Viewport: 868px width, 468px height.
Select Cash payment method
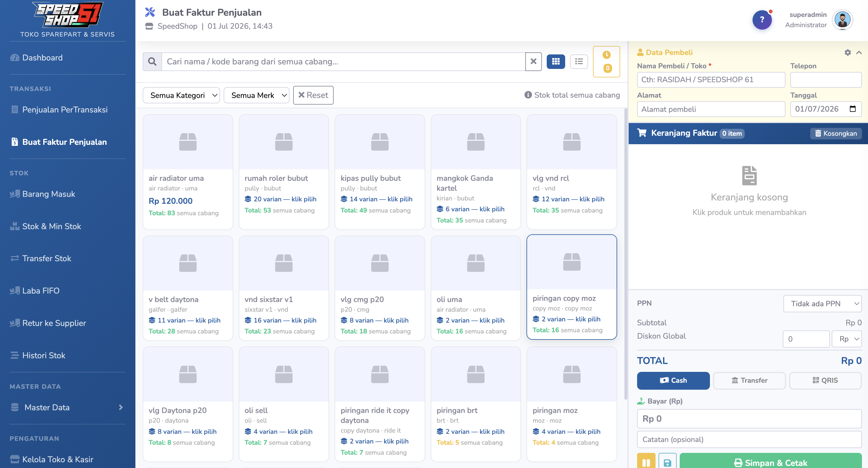(x=673, y=380)
